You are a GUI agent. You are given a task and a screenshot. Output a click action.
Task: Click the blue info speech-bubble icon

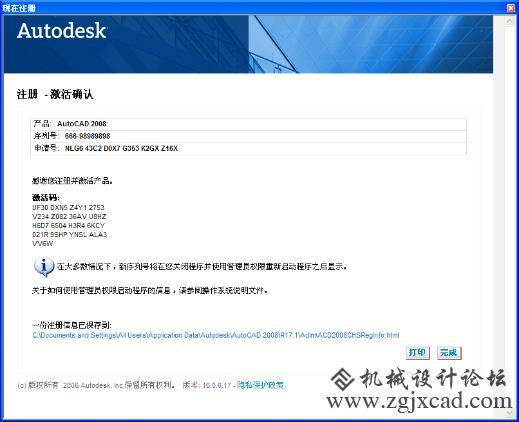(44, 267)
